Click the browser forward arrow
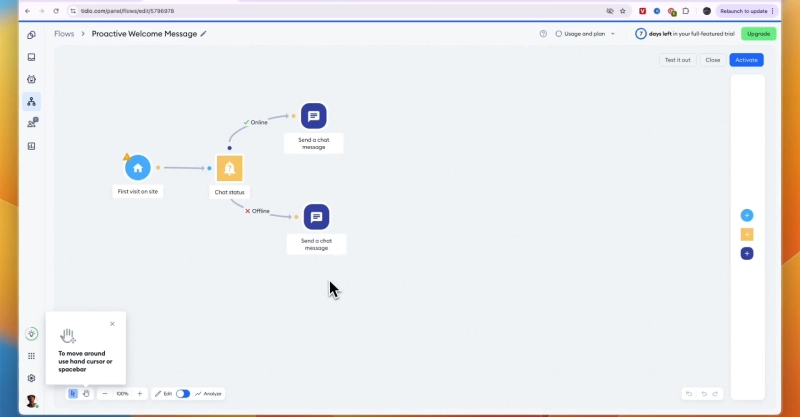The image size is (800, 417). (x=41, y=11)
